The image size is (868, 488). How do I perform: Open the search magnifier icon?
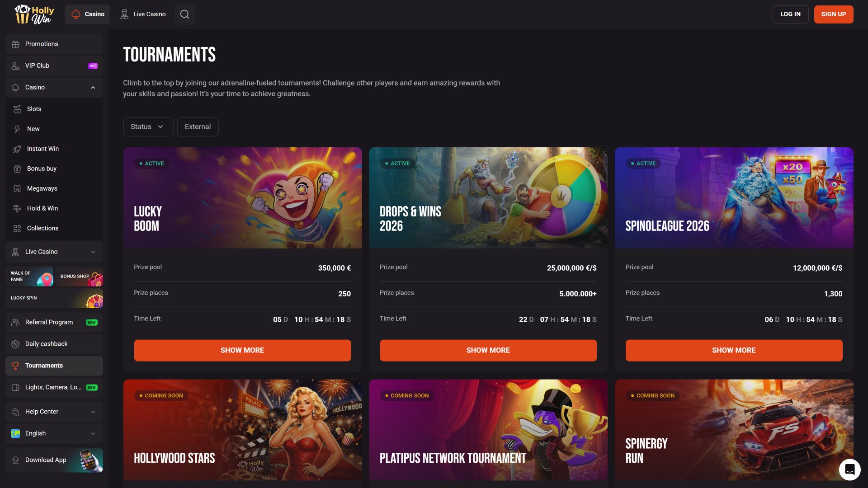point(184,14)
